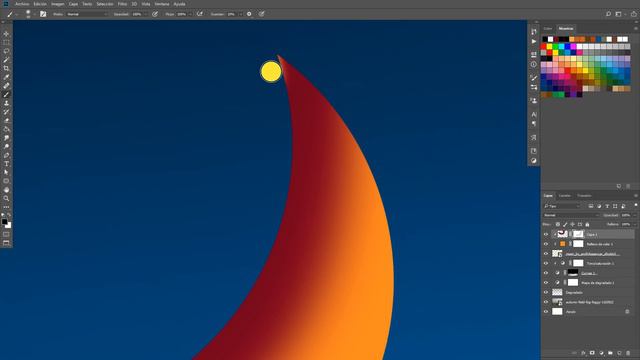
Task: Select the Zoom tool
Action: pyautogui.click(x=6, y=198)
